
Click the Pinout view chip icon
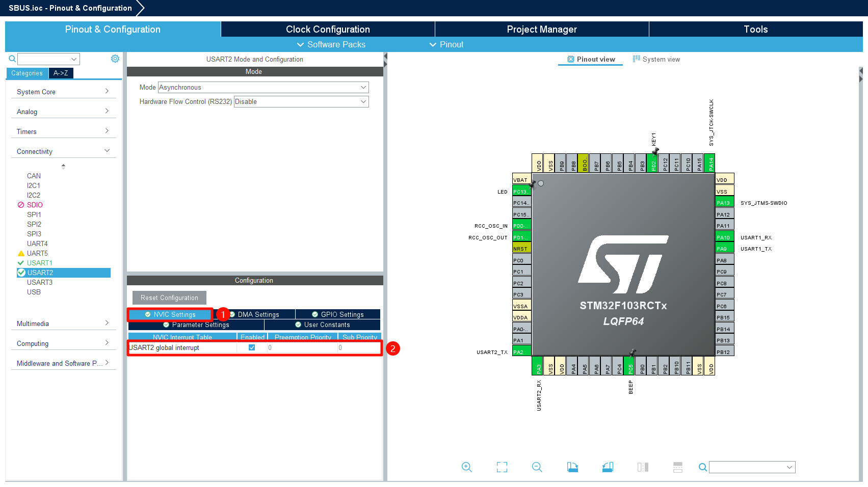[571, 59]
